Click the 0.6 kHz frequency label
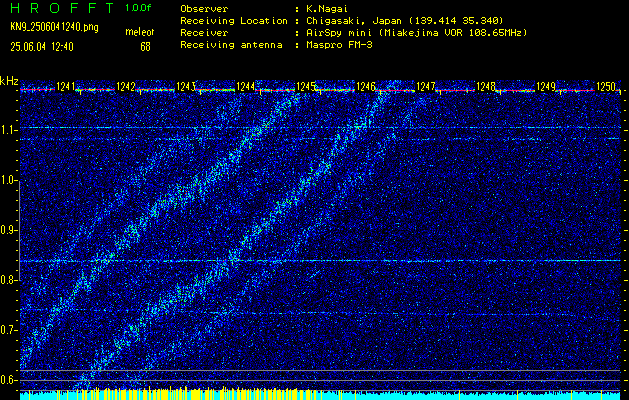This screenshot has width=629, height=400. click(x=9, y=380)
